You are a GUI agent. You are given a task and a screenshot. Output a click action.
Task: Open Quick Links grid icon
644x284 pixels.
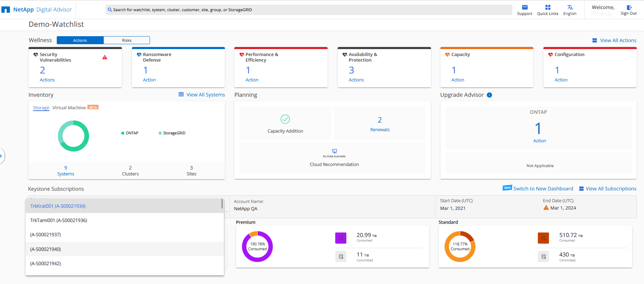548,7
